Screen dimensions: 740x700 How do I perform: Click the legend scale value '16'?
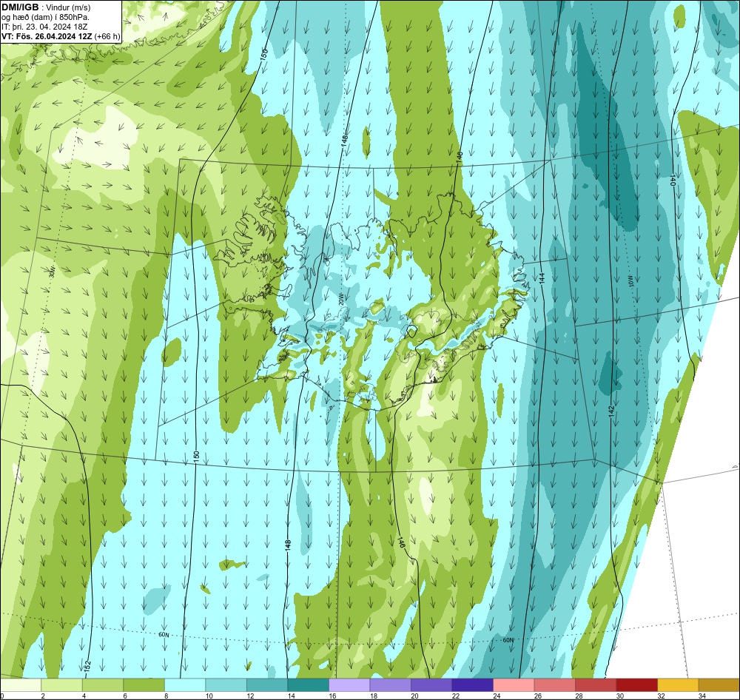(332, 696)
